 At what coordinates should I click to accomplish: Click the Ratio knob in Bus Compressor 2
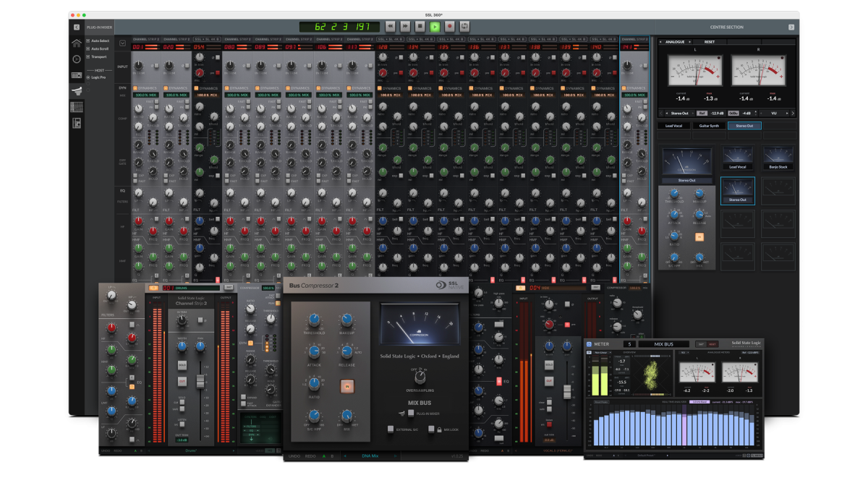click(313, 385)
